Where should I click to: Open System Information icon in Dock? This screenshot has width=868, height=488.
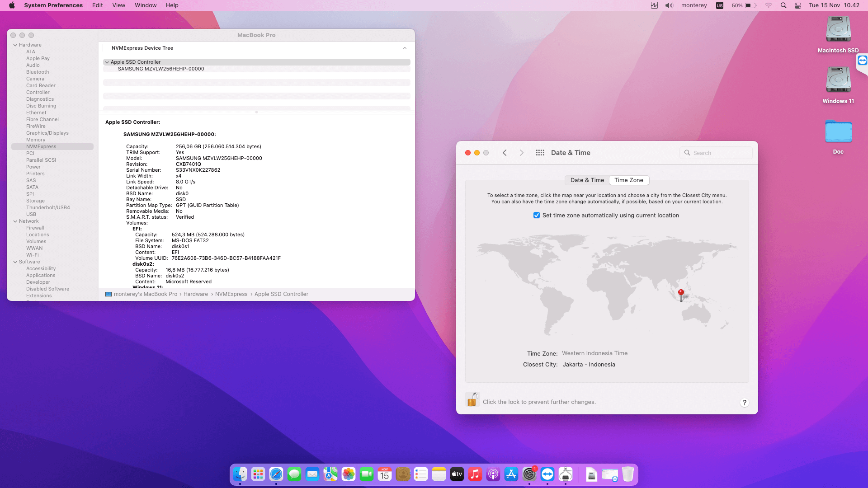(566, 474)
